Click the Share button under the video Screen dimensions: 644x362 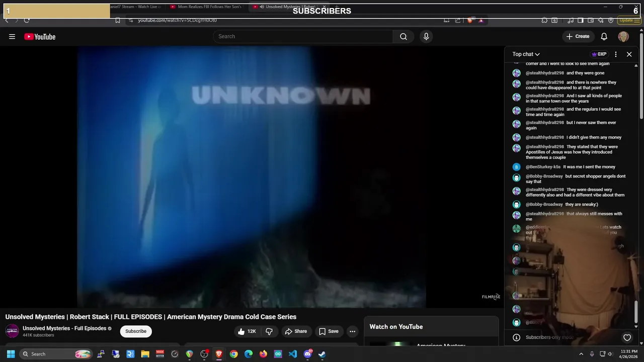pos(295,331)
